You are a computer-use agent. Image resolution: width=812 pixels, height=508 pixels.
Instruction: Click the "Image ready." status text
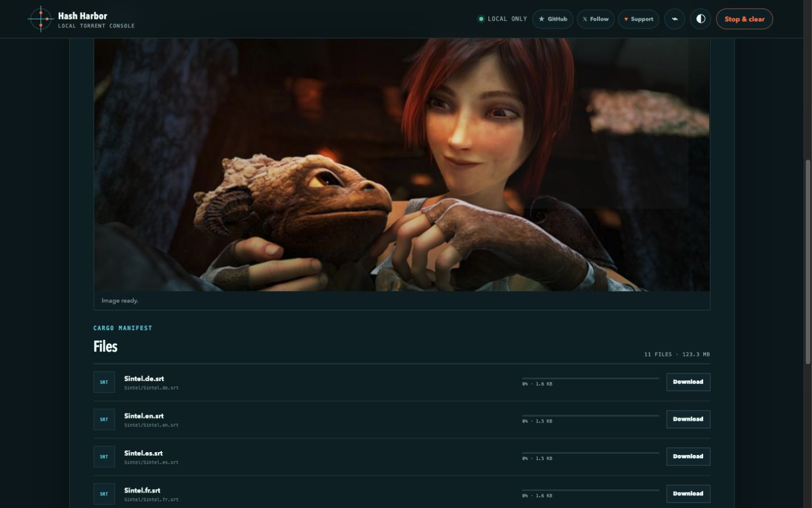coord(120,300)
